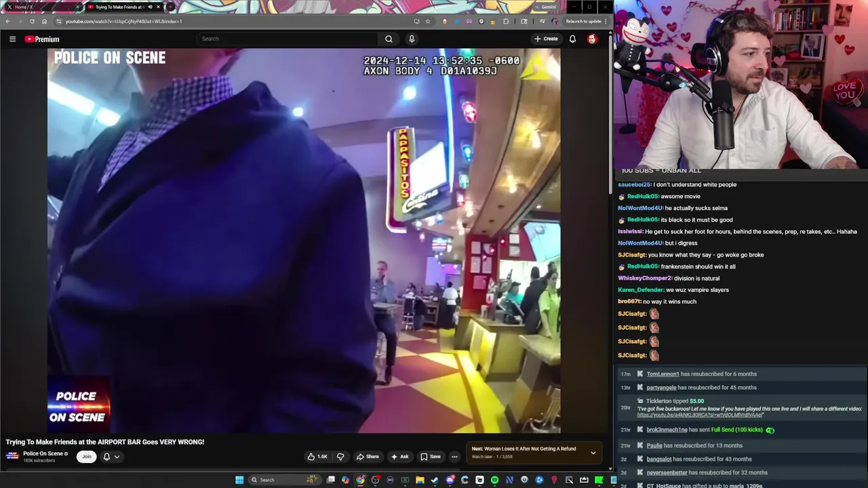Screen dimensions: 868x488
Task: Go to YouTube Premium home logo
Action: pyautogui.click(x=42, y=39)
